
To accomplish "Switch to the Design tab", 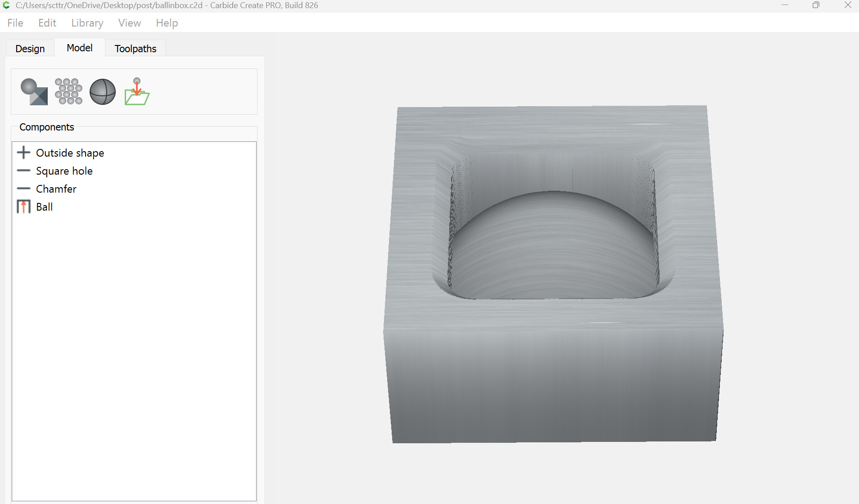I will click(x=30, y=49).
